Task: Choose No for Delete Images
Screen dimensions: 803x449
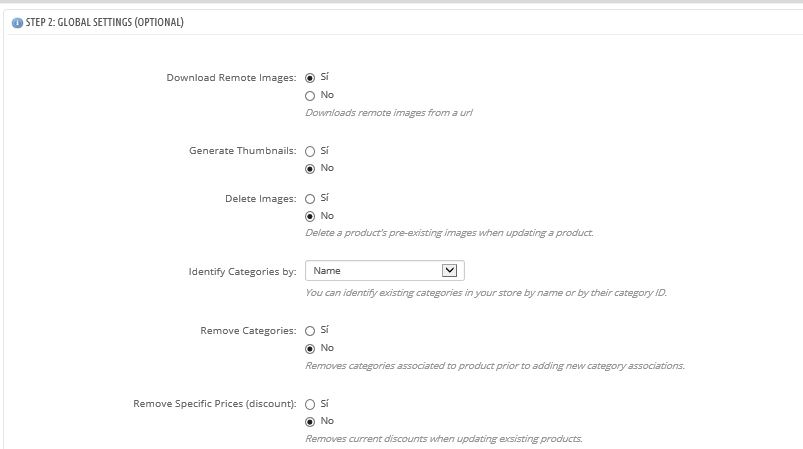Action: [x=310, y=217]
